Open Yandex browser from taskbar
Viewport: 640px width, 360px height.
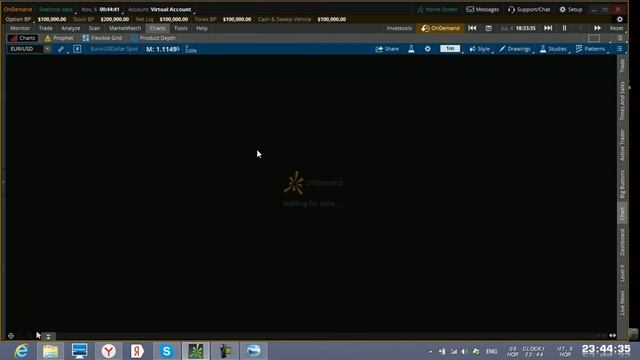coord(109,351)
